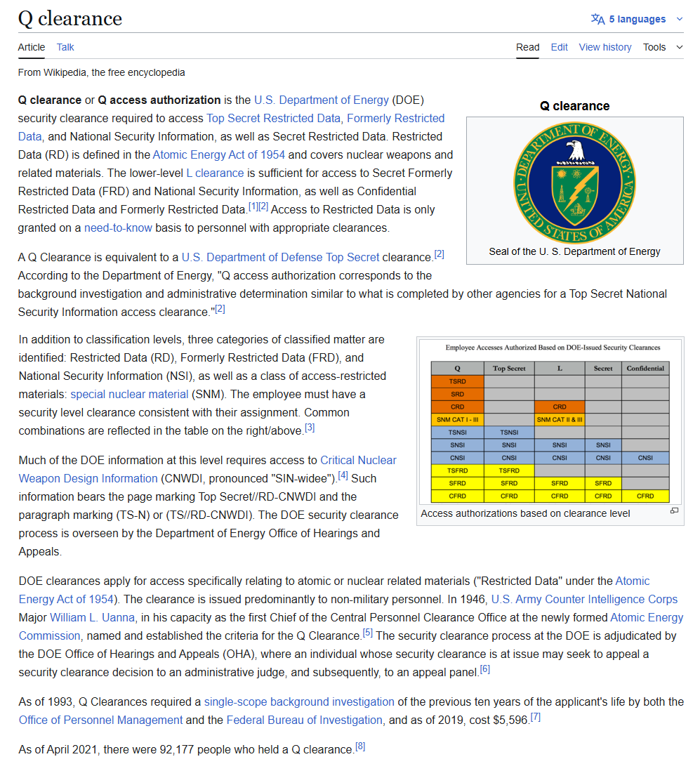Screen dimensions: 700x771
Task: Open the 5 languages dropdown
Action: pos(637,19)
